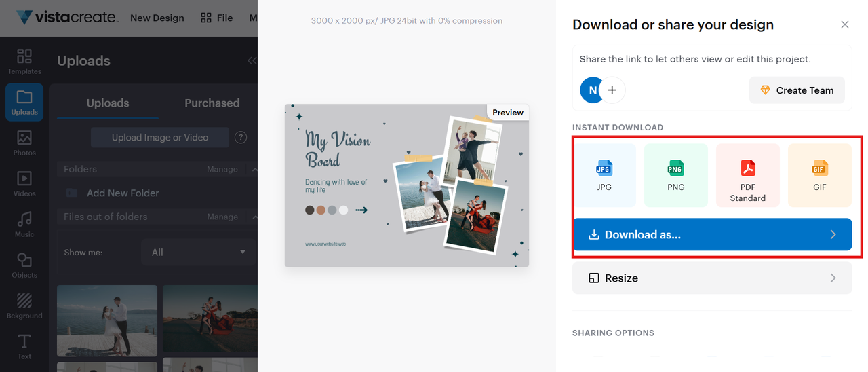
Task: Open the Text sidebar panel
Action: [24, 346]
